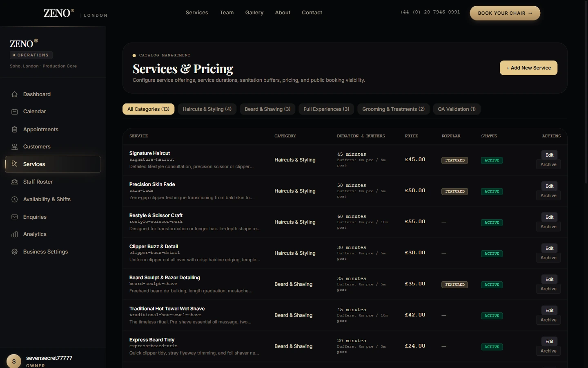Viewport: 588px width, 368px height.
Task: Archive the Precision Skin Fade service
Action: [548, 195]
